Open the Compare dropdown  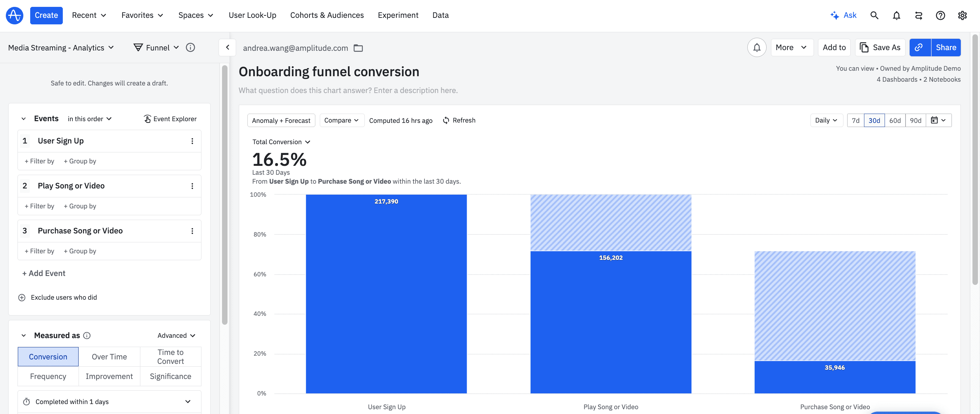[x=341, y=120]
